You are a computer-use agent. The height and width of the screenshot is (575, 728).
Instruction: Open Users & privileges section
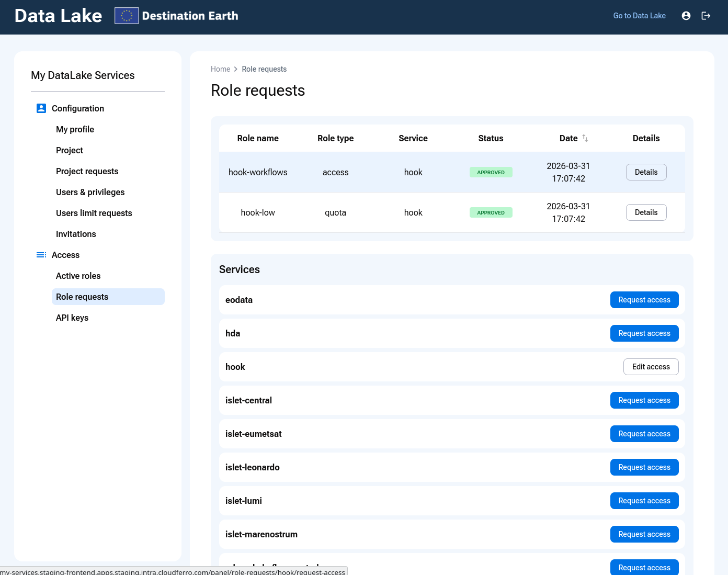click(x=90, y=192)
